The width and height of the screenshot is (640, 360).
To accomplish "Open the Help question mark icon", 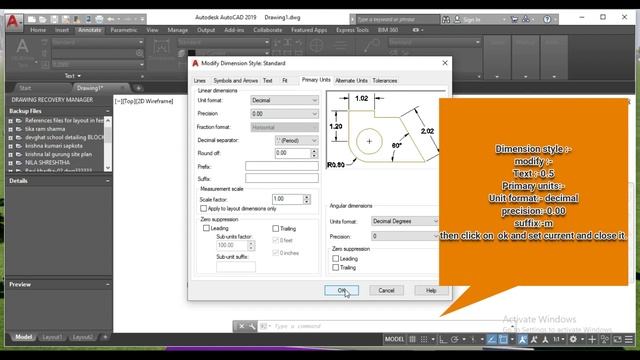I will pyautogui.click(x=547, y=19).
